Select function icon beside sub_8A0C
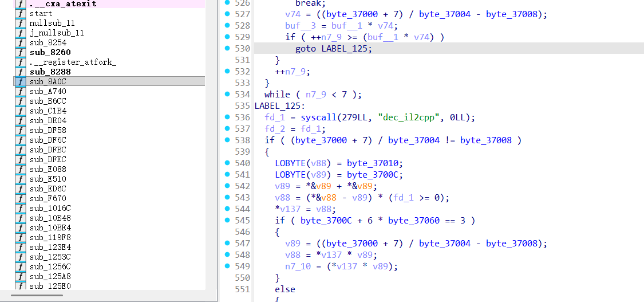The height and width of the screenshot is (302, 644). [x=21, y=82]
